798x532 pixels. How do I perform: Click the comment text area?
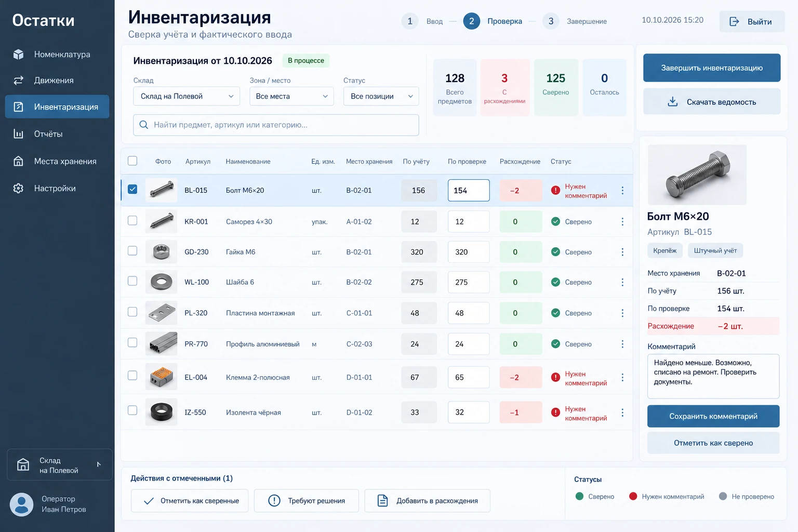pyautogui.click(x=713, y=376)
